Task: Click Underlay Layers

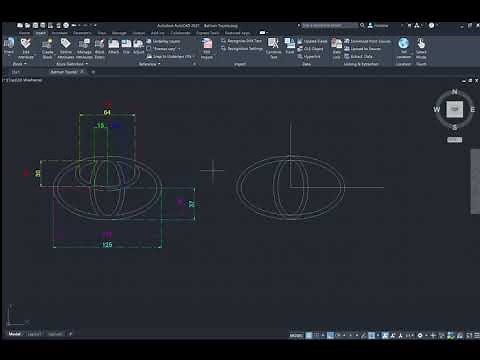Action: click(x=164, y=41)
